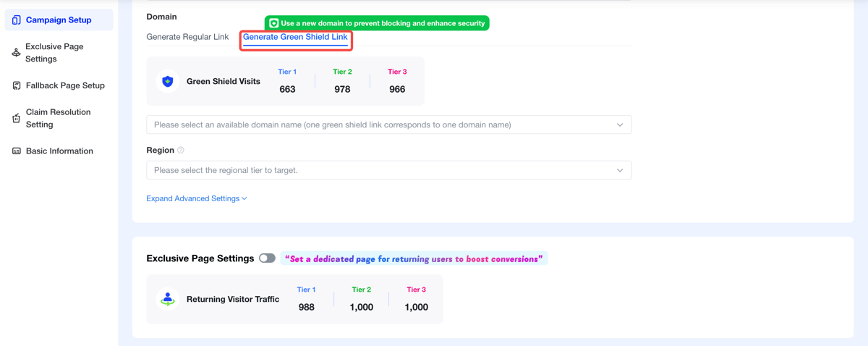Click the Region dropdown chevron arrow

(620, 171)
